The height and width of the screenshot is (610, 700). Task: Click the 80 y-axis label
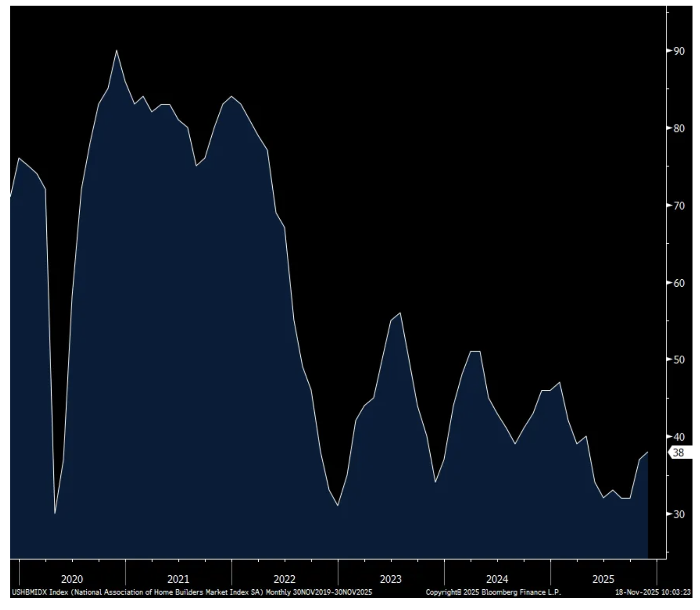pos(678,128)
